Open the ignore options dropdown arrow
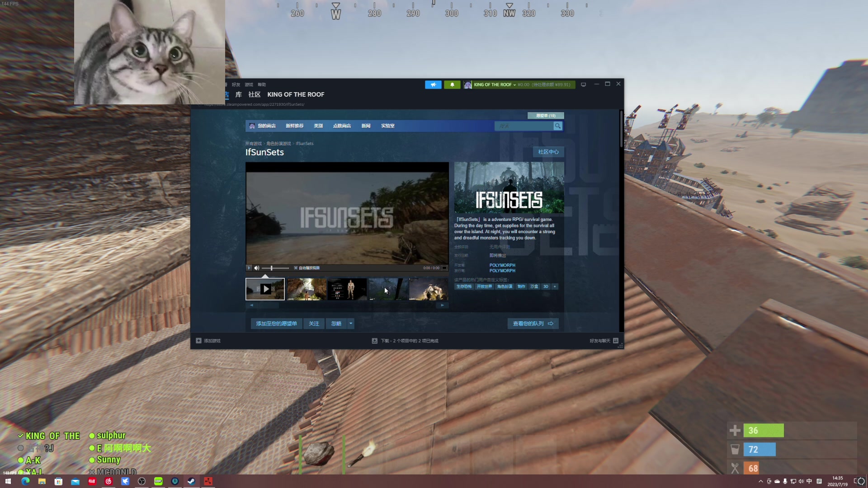Image resolution: width=868 pixels, height=488 pixels. [351, 324]
